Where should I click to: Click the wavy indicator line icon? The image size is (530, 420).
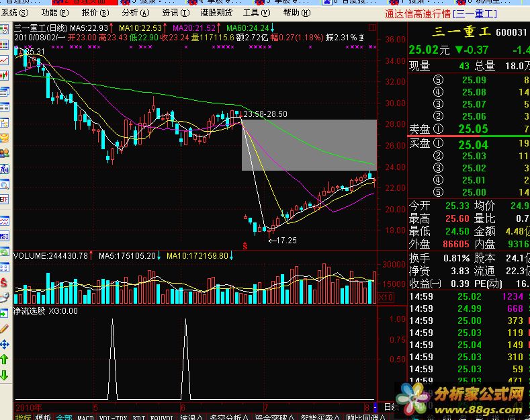click(x=4, y=222)
